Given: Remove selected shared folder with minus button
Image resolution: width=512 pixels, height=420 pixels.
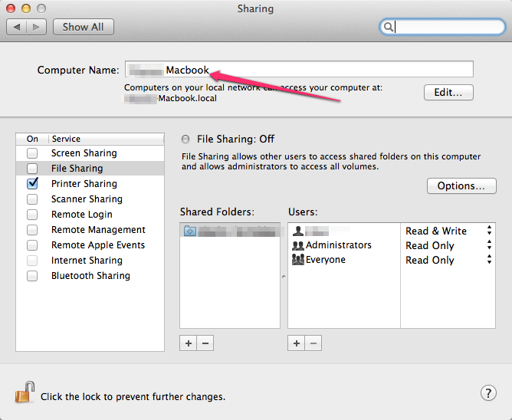Looking at the screenshot, I should (205, 343).
